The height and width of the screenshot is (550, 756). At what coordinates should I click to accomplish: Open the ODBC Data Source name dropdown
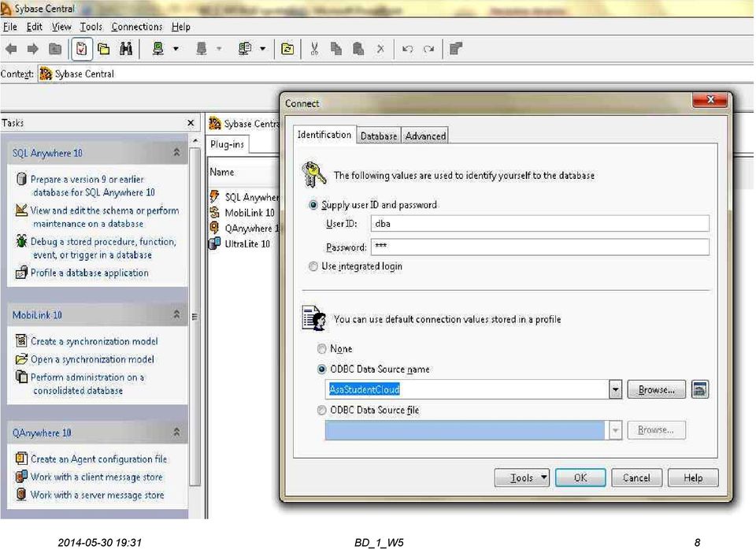click(615, 389)
